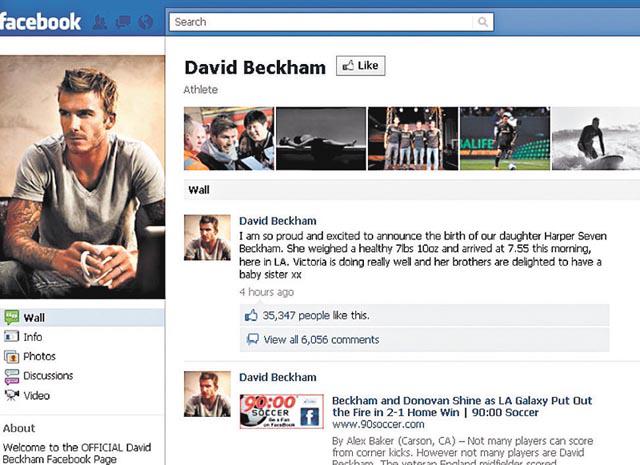Open large David Beckham profile picture
Image resolution: width=640 pixels, height=465 pixels.
tap(82, 177)
